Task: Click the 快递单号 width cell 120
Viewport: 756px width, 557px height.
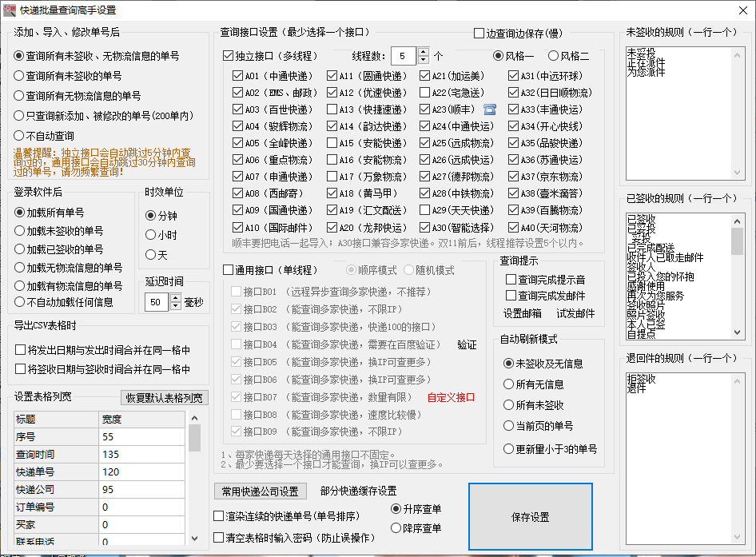Action: click(141, 472)
